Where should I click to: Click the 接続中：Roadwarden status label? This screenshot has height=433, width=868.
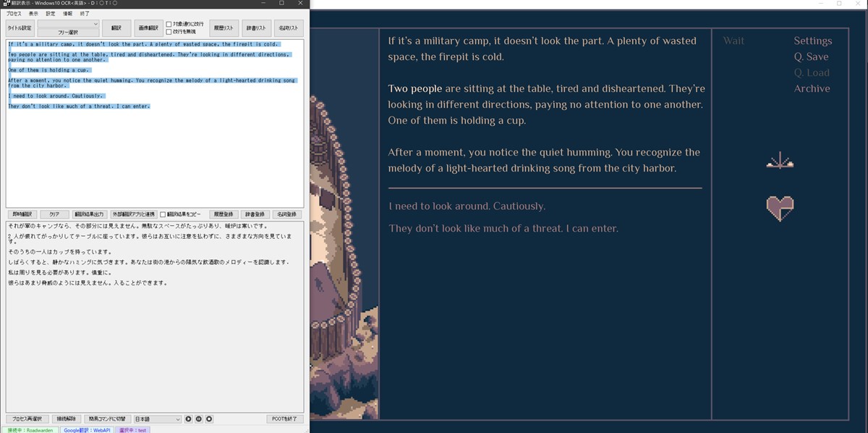30,429
